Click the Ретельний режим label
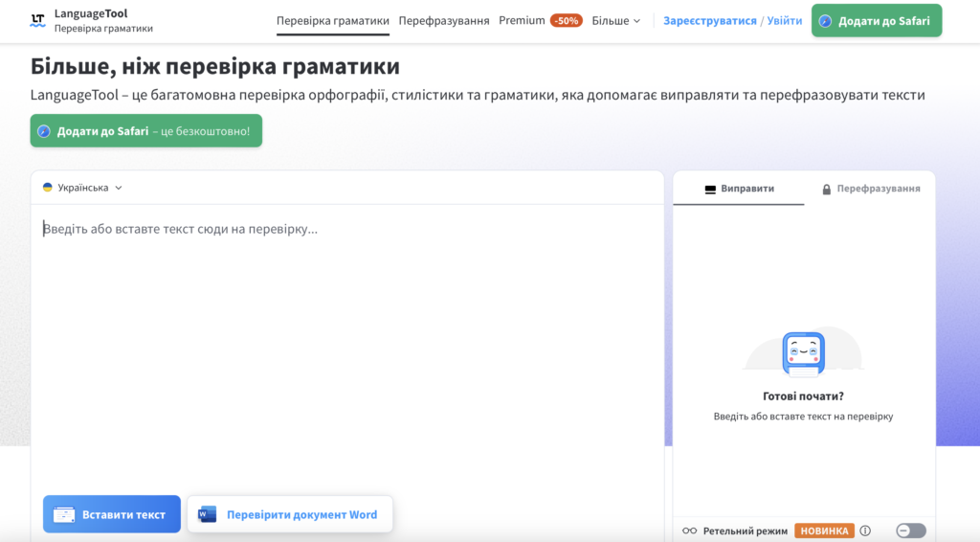 point(745,531)
